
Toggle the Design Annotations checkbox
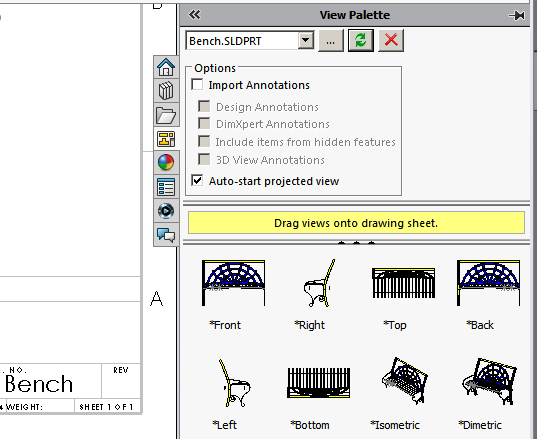tap(204, 106)
